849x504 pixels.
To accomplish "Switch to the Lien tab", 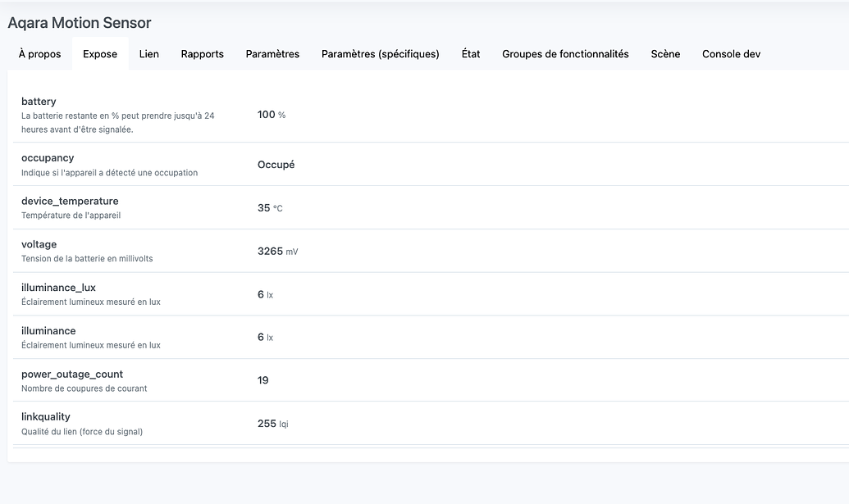I will tap(149, 54).
